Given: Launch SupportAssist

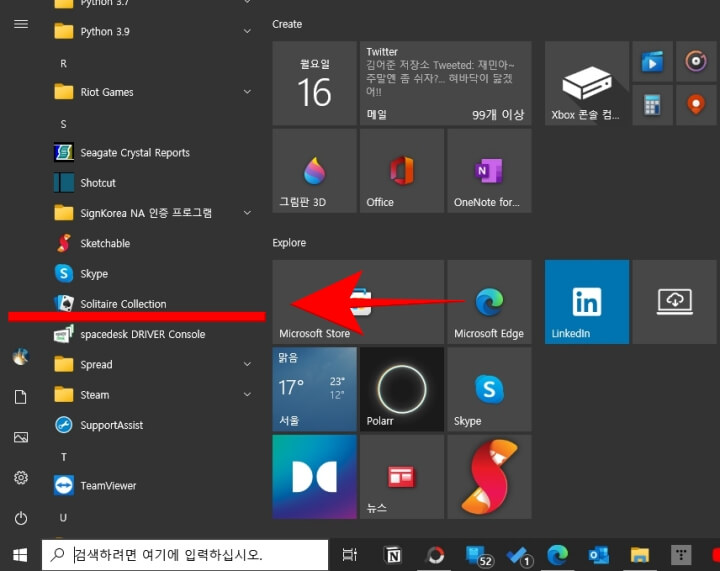Looking at the screenshot, I should point(152,425).
